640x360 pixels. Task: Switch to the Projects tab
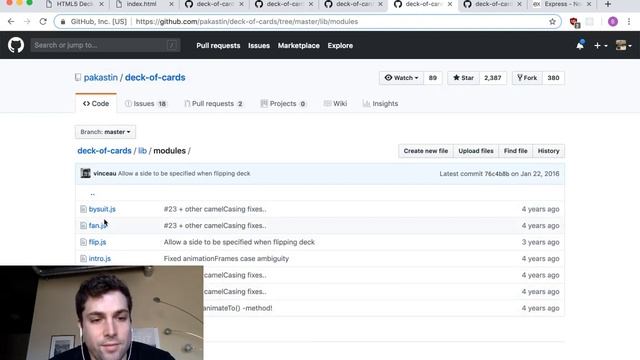click(x=283, y=103)
